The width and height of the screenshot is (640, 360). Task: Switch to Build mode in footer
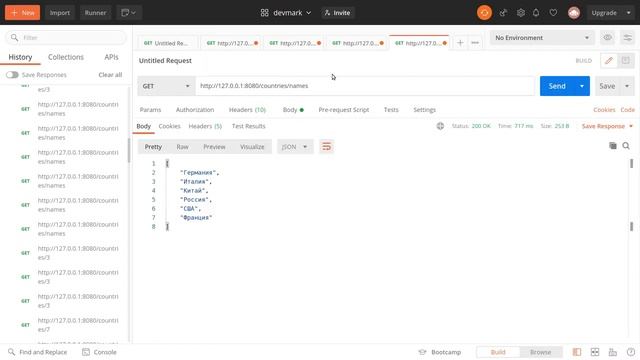(498, 352)
